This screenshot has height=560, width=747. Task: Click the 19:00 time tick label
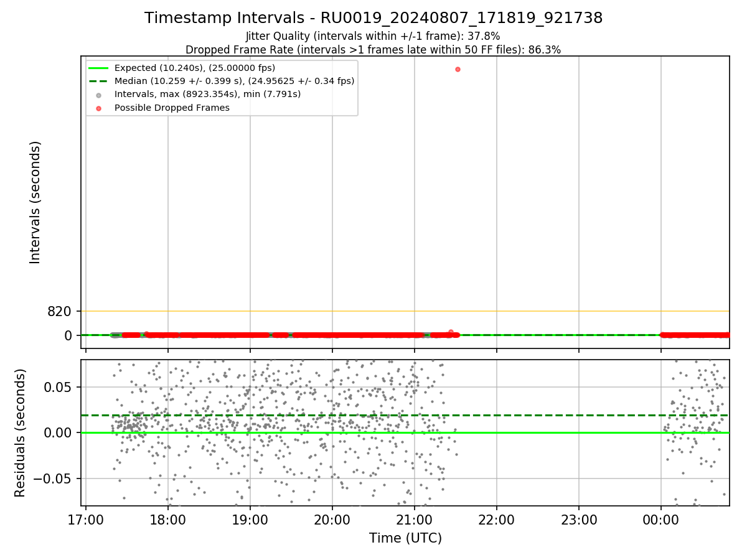[x=250, y=520]
